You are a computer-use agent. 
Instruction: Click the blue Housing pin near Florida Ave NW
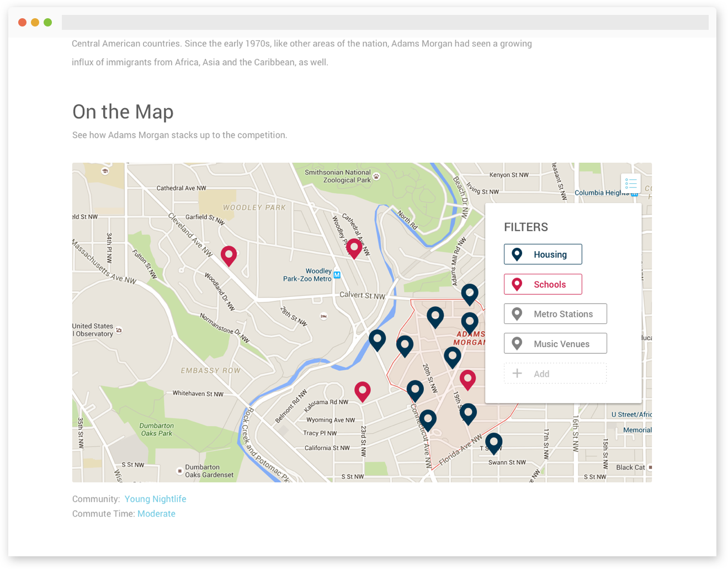point(468,413)
